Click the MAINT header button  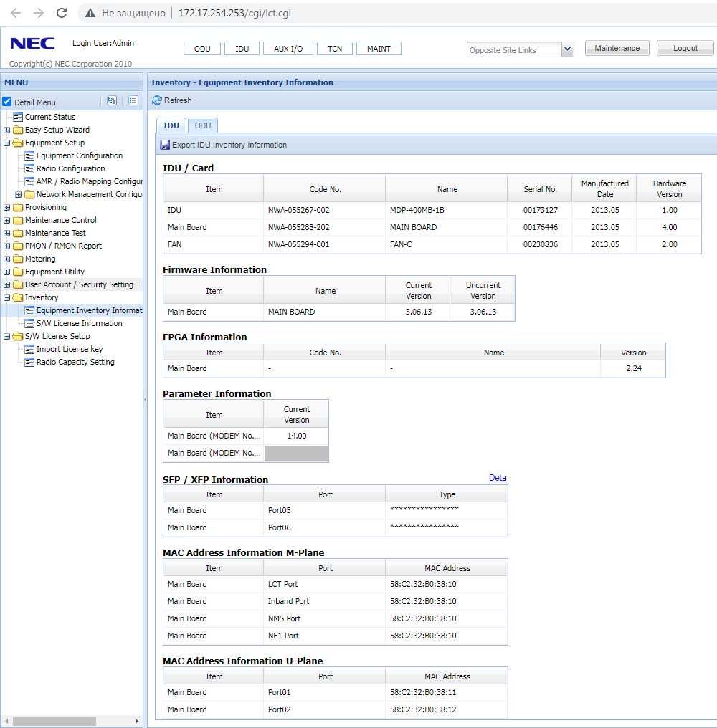point(379,49)
